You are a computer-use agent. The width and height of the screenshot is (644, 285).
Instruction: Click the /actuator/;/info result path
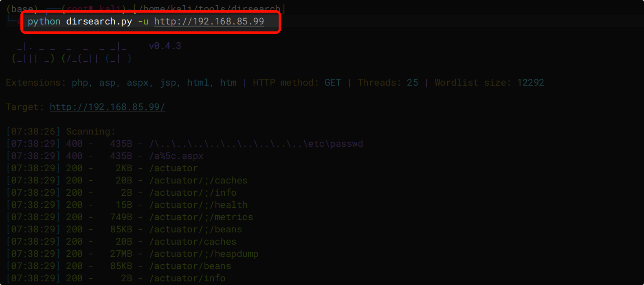point(193,193)
